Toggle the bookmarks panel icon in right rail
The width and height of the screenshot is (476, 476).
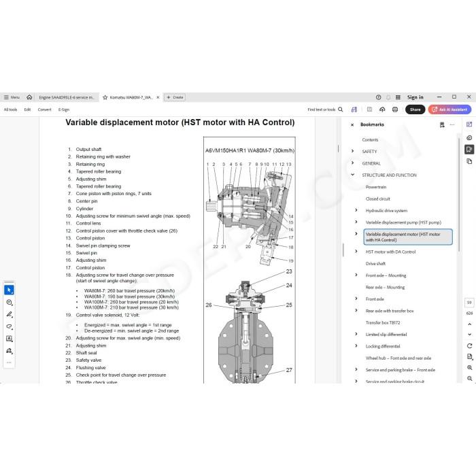point(469,150)
